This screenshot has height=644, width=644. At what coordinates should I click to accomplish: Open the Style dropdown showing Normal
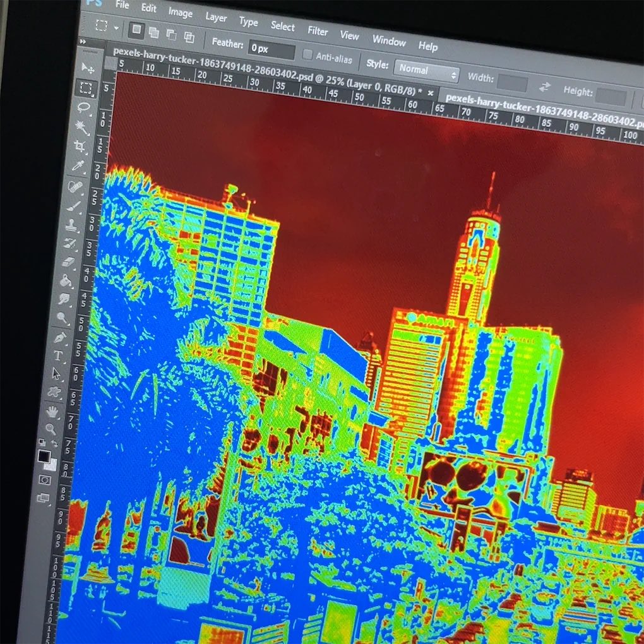tap(426, 72)
